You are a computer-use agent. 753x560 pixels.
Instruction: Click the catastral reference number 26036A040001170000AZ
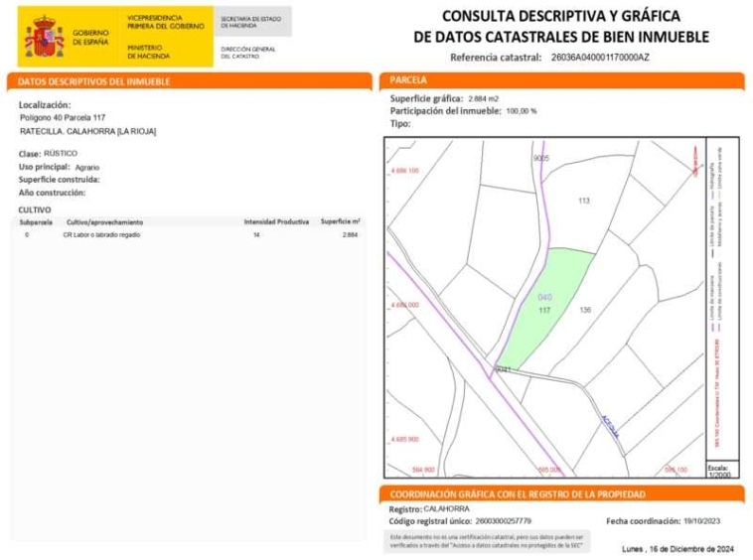599,58
